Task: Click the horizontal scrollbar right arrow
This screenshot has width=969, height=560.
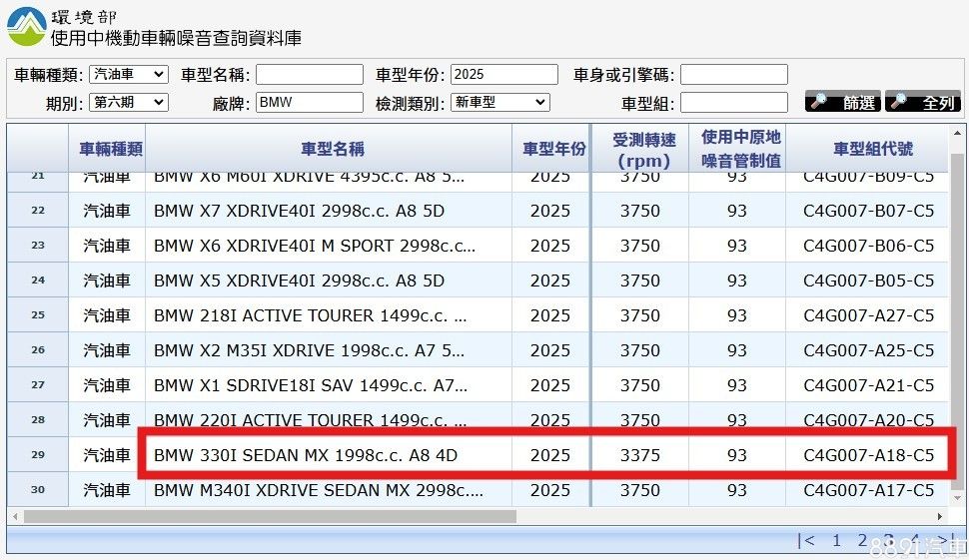Action: (940, 516)
